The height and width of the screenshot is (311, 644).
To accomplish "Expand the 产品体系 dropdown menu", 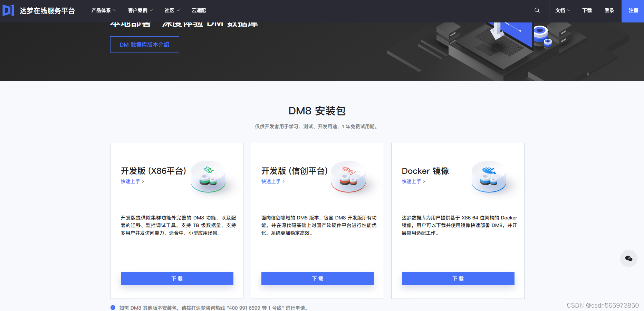I will [x=104, y=11].
